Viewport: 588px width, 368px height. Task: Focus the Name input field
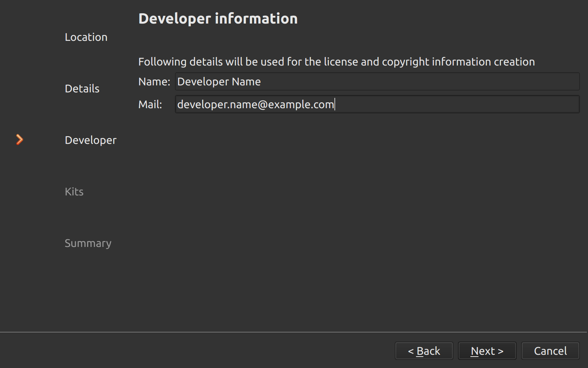(377, 82)
